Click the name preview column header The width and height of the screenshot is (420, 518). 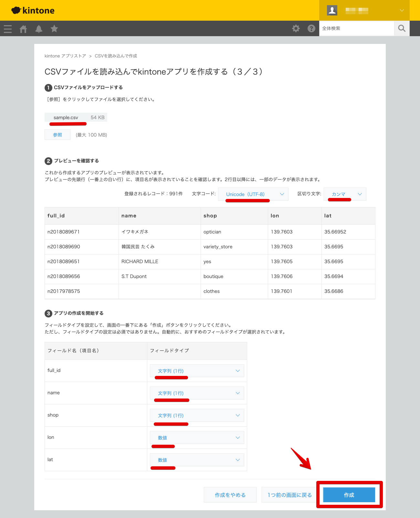(160, 216)
